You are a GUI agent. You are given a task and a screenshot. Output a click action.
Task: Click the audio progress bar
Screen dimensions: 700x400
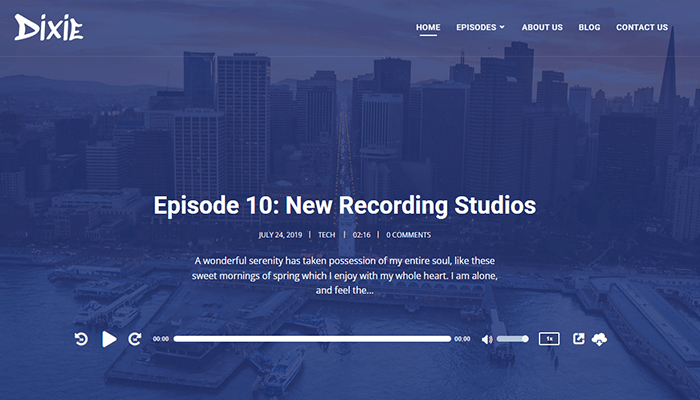tap(312, 339)
